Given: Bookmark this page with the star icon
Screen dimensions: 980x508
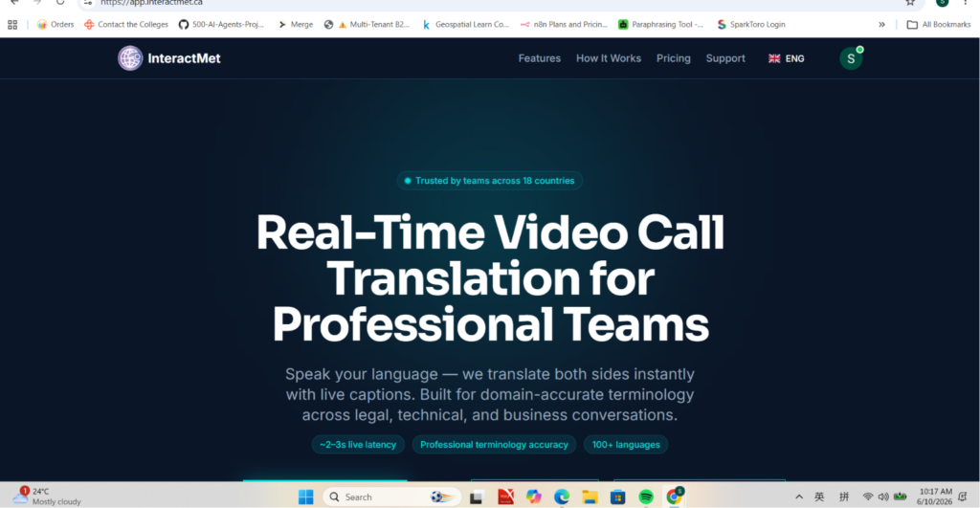Looking at the screenshot, I should point(910,3).
